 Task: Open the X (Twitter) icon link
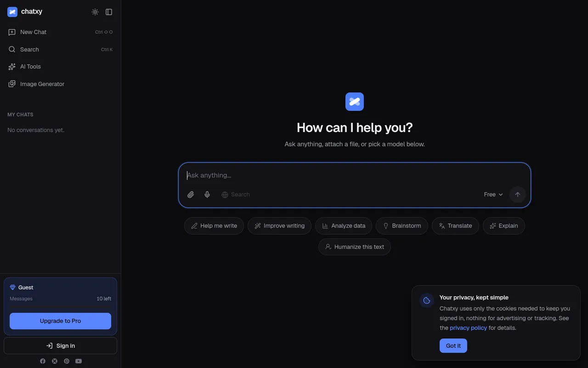pyautogui.click(x=55, y=361)
